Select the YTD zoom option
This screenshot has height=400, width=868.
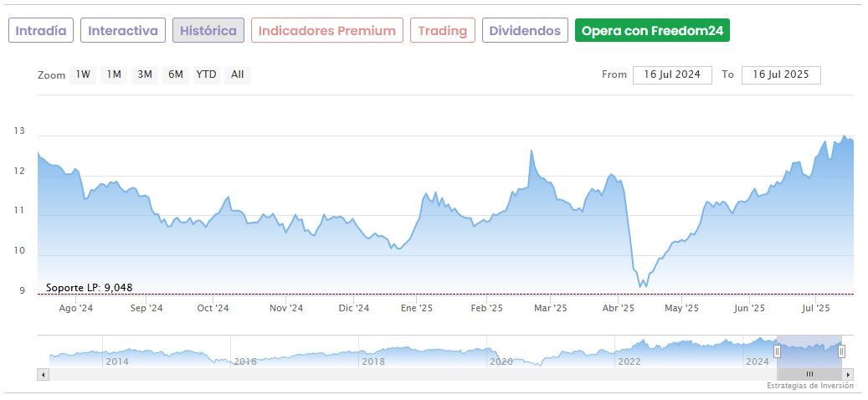pos(206,74)
